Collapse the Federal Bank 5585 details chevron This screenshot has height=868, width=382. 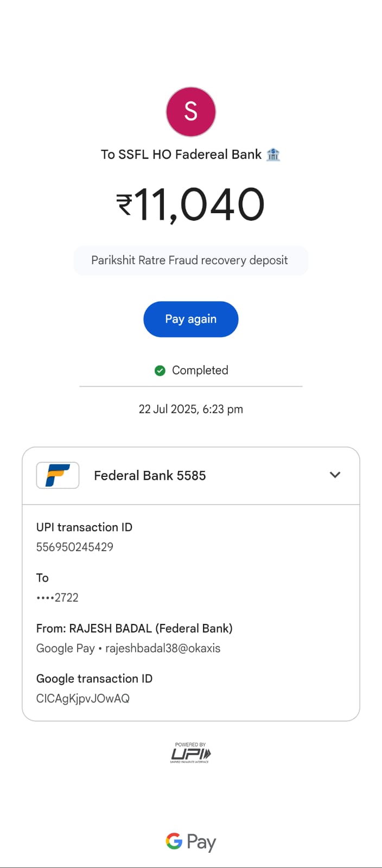pos(335,475)
